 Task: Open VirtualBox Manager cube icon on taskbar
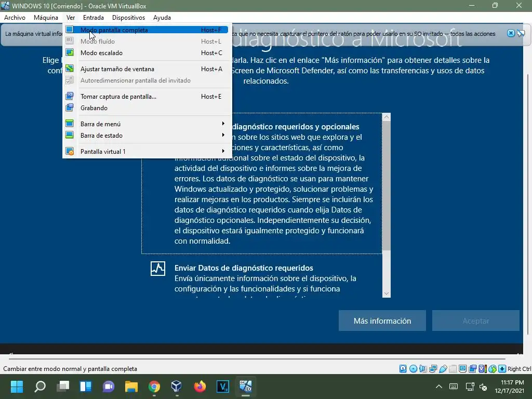[x=177, y=387]
